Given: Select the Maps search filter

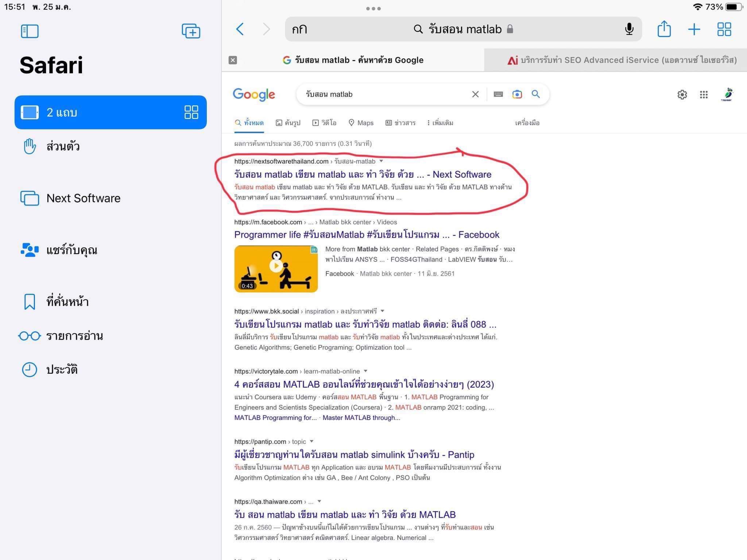Looking at the screenshot, I should [x=361, y=123].
